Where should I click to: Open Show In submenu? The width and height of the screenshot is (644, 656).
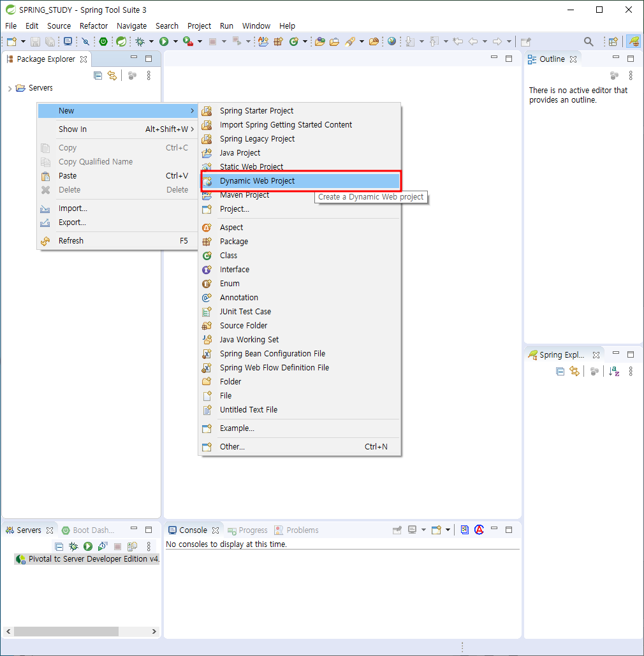[117, 129]
